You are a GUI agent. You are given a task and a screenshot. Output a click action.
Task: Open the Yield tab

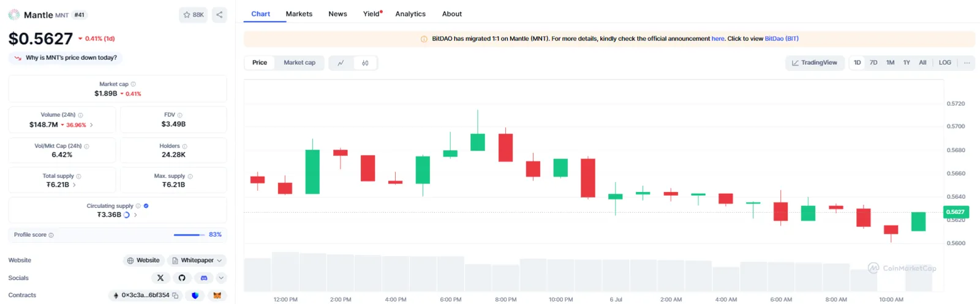click(x=372, y=14)
